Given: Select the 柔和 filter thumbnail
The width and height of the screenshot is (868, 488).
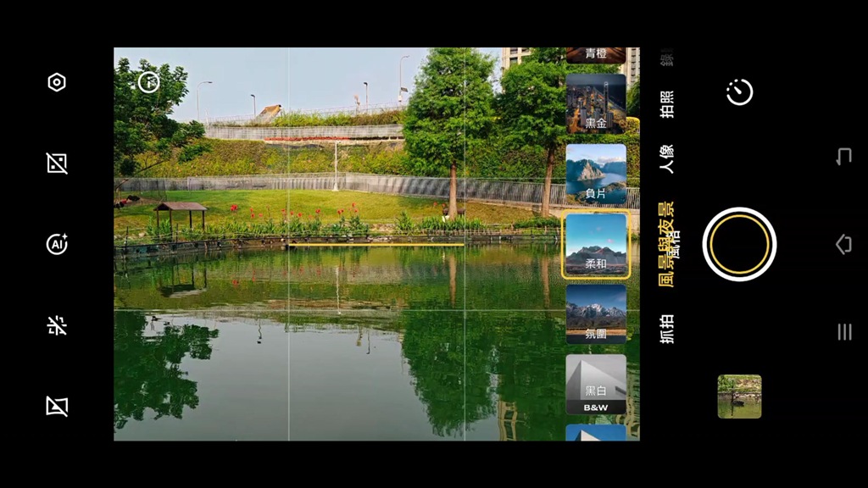Looking at the screenshot, I should point(596,244).
